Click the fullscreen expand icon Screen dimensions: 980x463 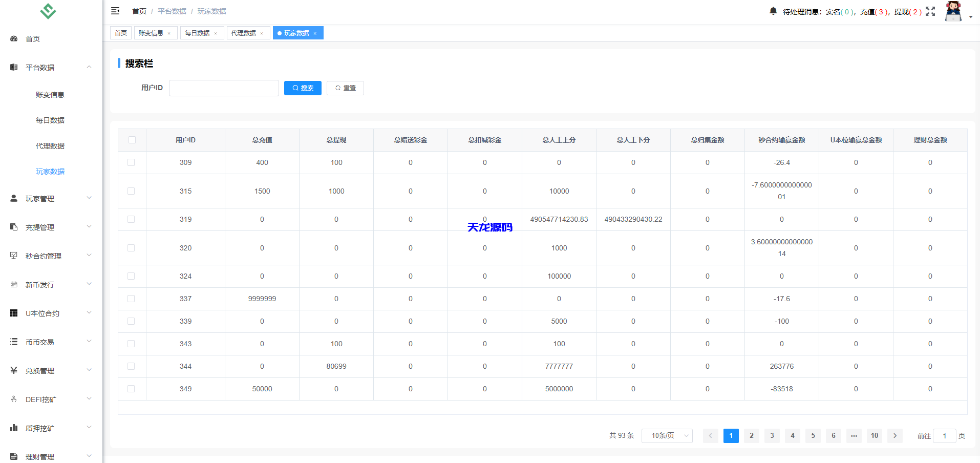click(x=930, y=11)
